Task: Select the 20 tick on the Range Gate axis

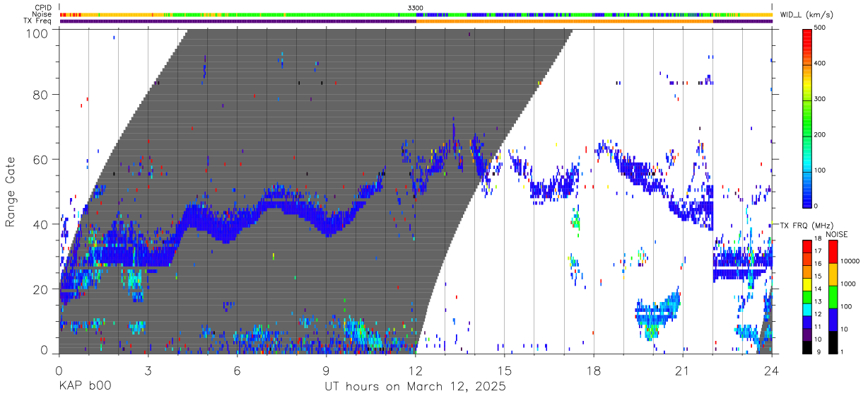Action: pos(41,289)
